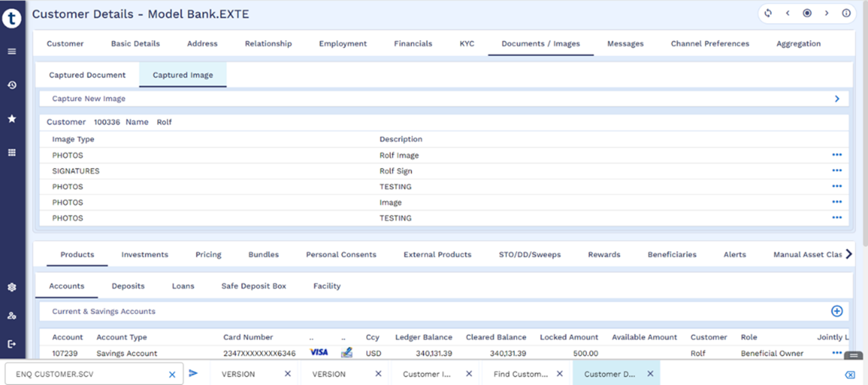Viewport: 868px width, 385px height.
Task: Close the Find Customer bottom tab
Action: [x=559, y=374]
